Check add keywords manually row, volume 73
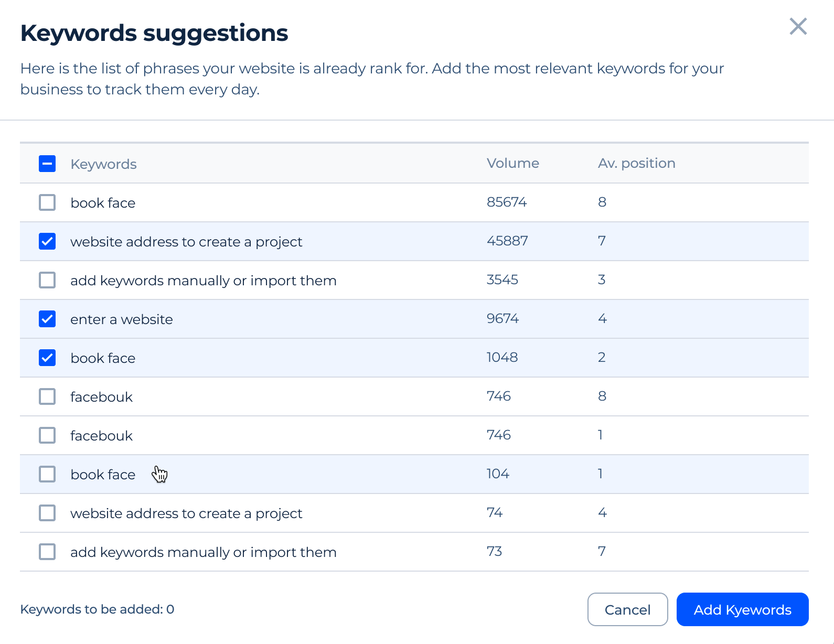This screenshot has height=644, width=834. [x=47, y=552]
